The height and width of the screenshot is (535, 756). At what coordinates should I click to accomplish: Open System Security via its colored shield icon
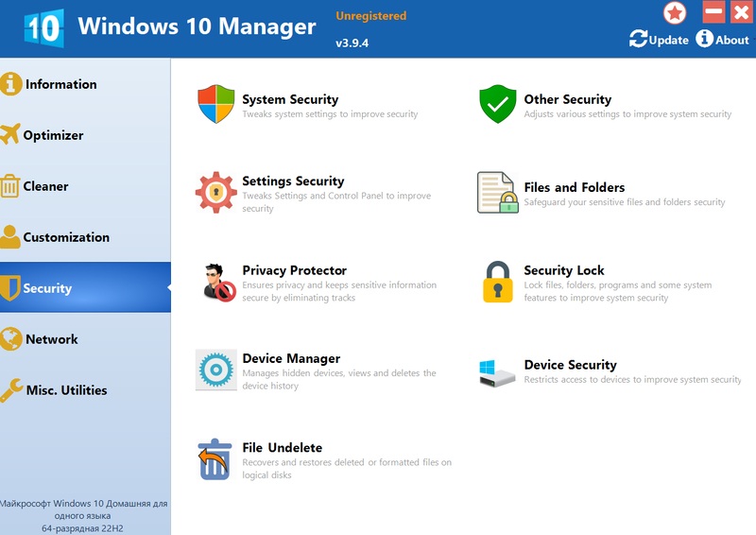pyautogui.click(x=216, y=104)
